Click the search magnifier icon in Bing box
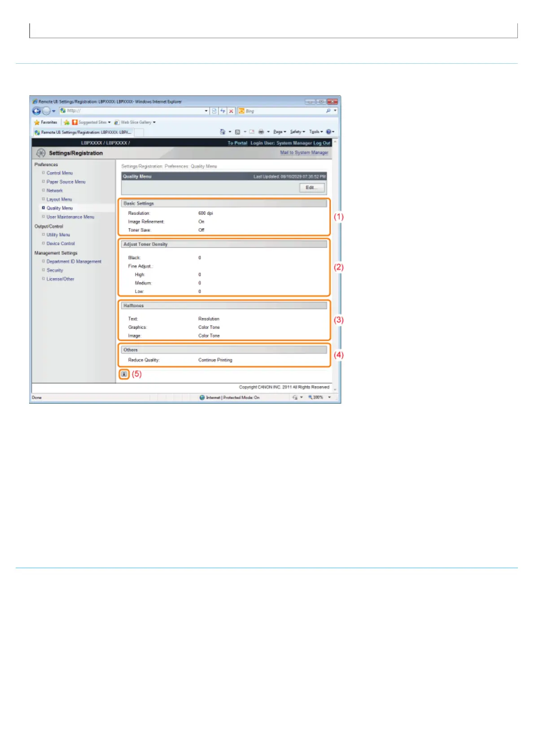The width and height of the screenshot is (534, 756). tap(328, 110)
